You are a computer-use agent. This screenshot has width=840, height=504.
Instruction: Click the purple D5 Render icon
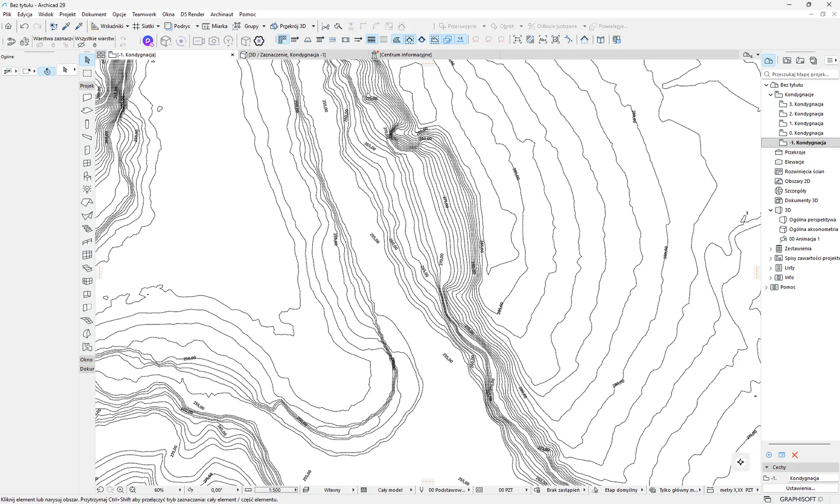click(148, 40)
